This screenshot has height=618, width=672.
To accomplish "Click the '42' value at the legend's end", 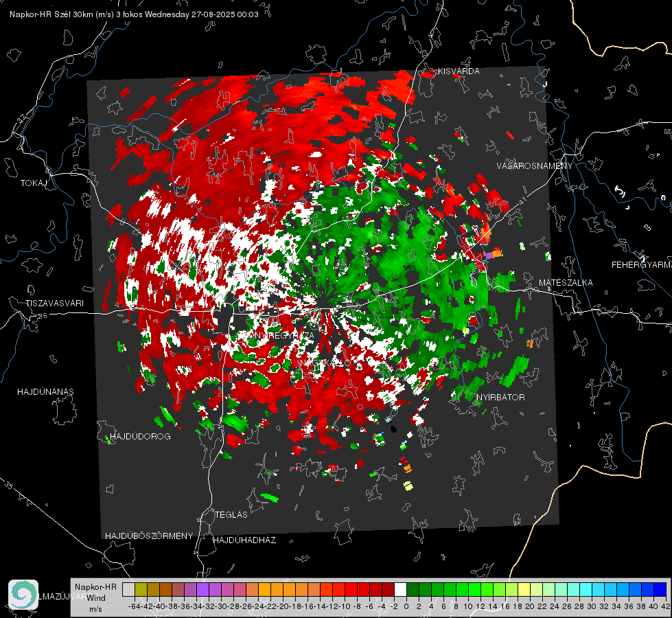I will [665, 606].
